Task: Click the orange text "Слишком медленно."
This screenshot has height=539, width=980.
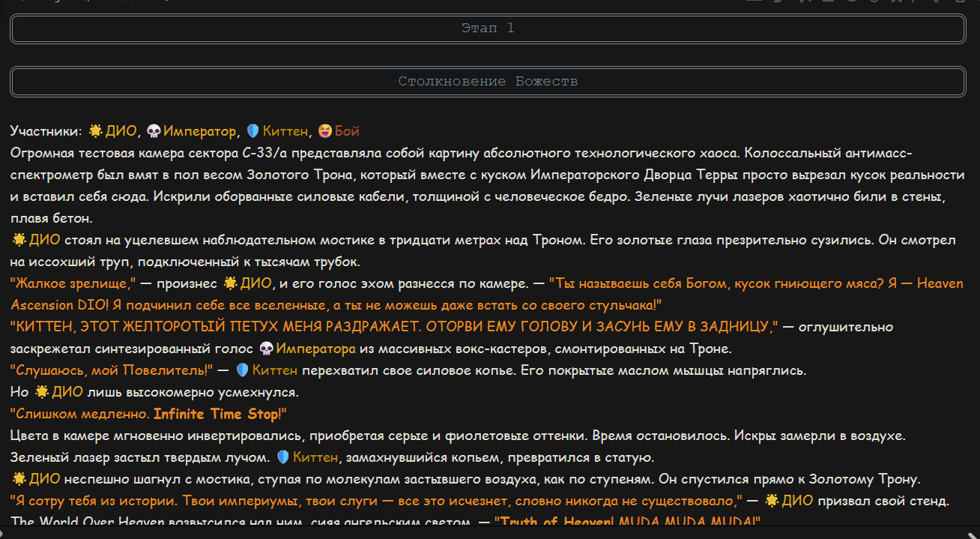Action: point(80,414)
